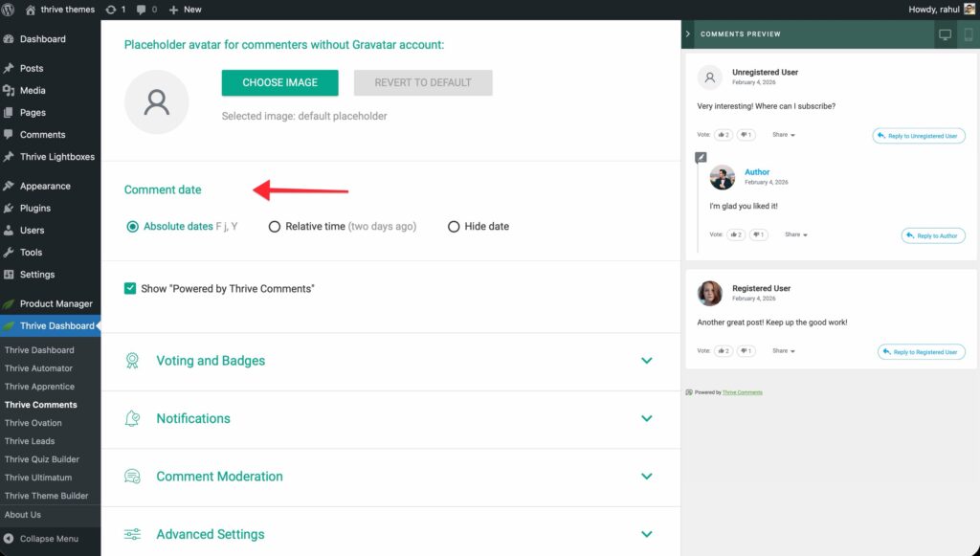The height and width of the screenshot is (556, 980).
Task: Click Reply to Unregistered User button
Action: (918, 136)
